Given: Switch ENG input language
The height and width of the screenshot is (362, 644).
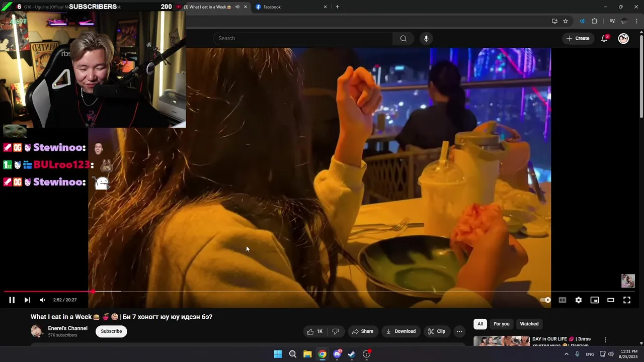Looking at the screenshot, I should coord(590,354).
